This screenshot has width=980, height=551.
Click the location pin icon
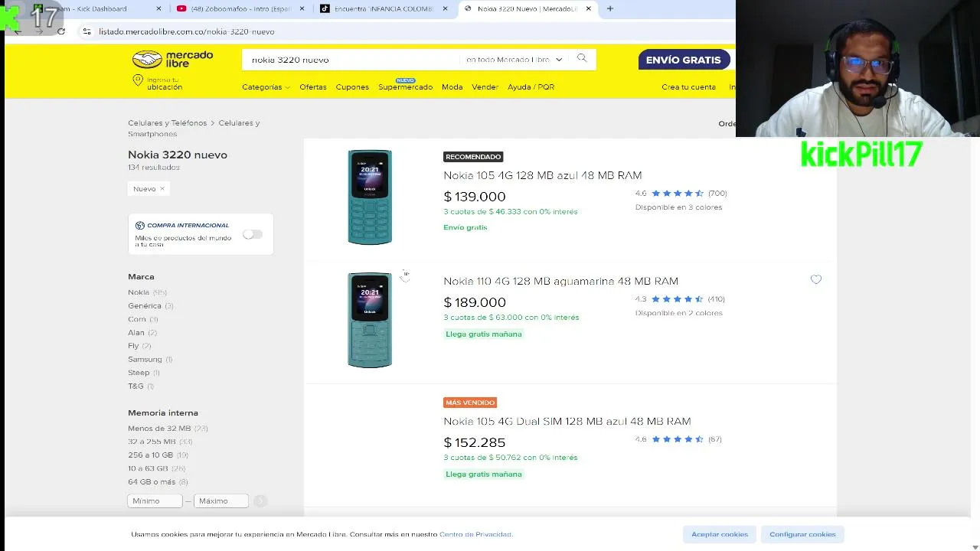[138, 80]
